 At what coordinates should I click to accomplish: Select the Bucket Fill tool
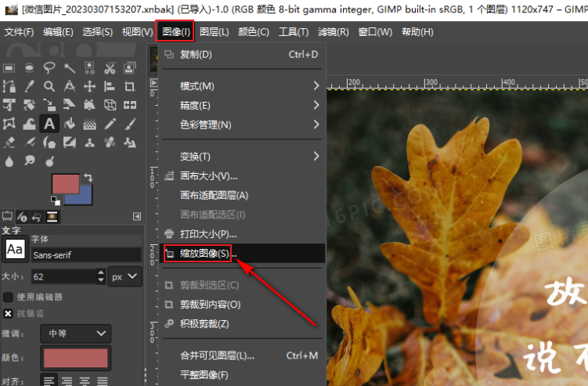point(70,124)
